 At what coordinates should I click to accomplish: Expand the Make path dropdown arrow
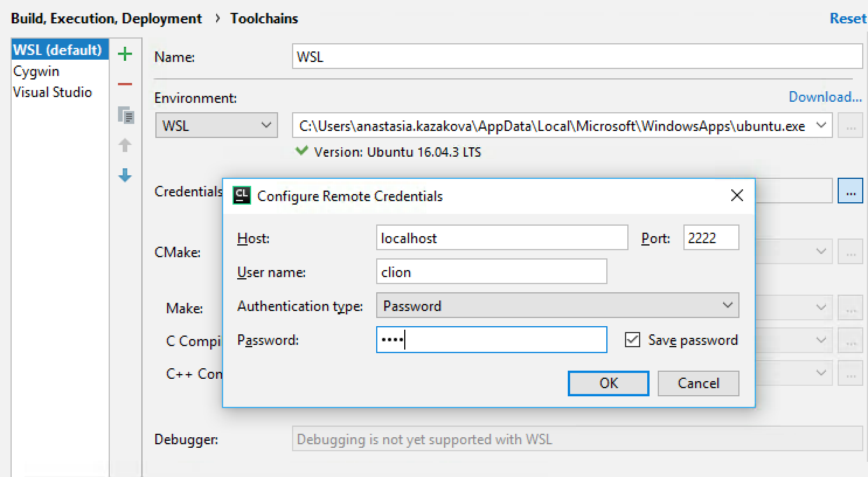(821, 307)
